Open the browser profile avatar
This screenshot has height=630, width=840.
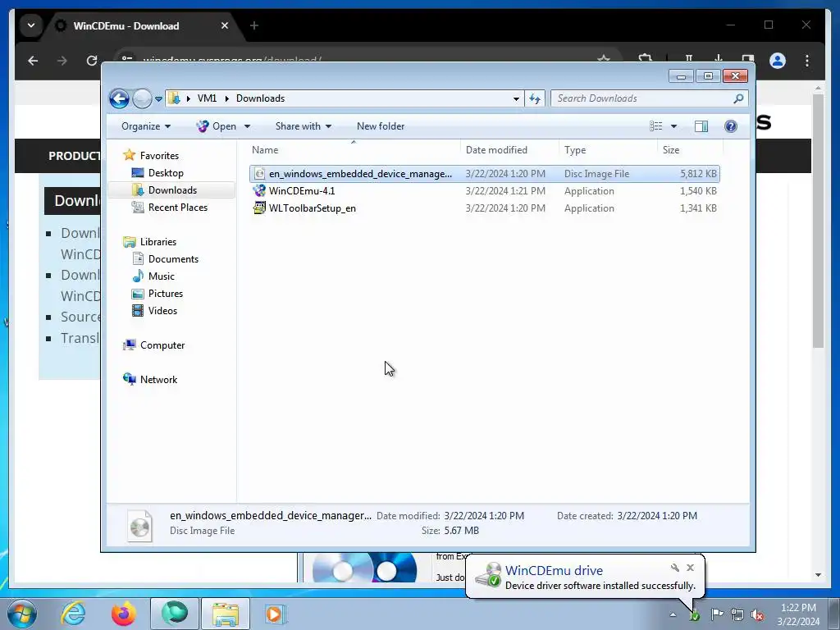click(x=778, y=61)
